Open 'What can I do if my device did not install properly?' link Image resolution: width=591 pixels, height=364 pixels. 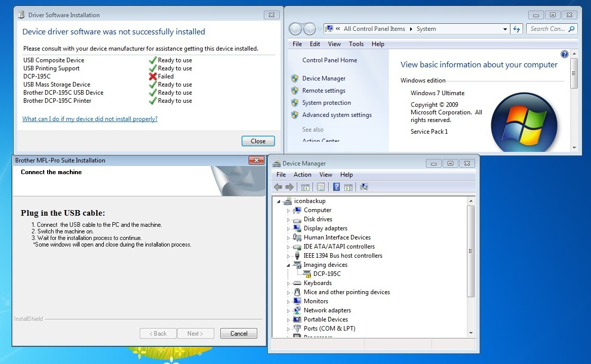click(90, 118)
